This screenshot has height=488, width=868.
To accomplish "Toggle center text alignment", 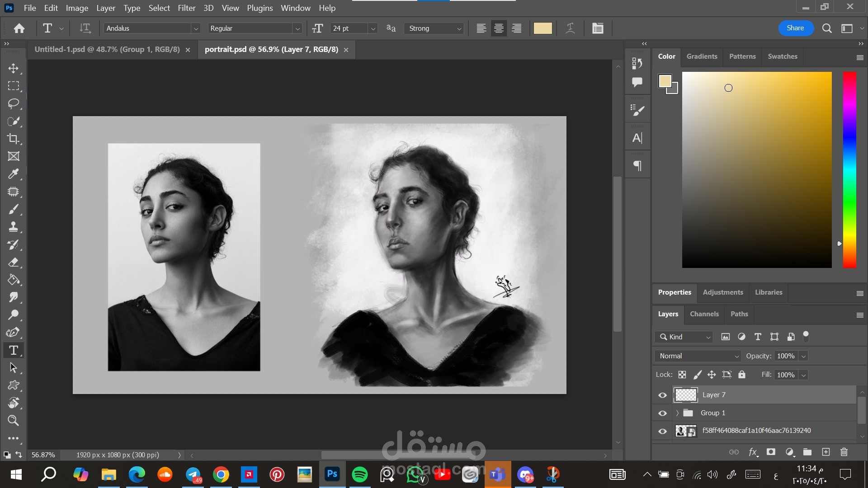I will (499, 28).
